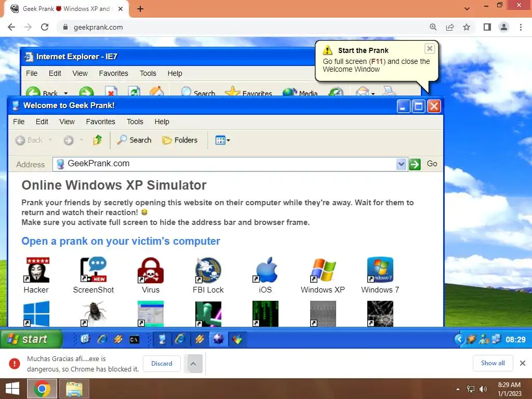The width and height of the screenshot is (532, 399).
Task: Click the green Go arrow button
Action: coord(415,164)
